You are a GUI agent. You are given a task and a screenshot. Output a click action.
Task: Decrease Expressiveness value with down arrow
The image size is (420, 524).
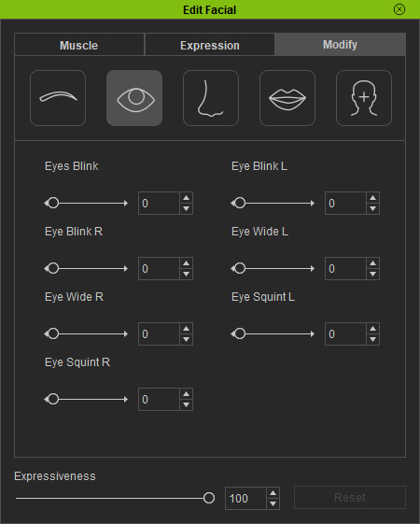pyautogui.click(x=273, y=503)
